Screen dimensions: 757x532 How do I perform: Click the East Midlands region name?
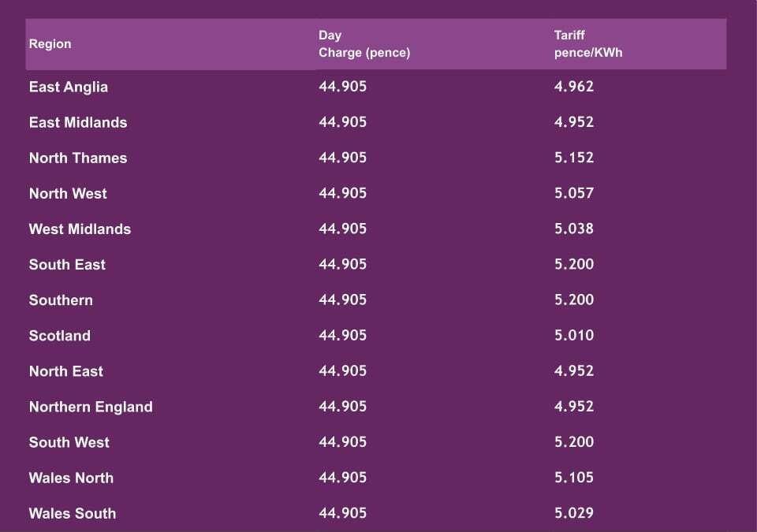click(x=78, y=122)
